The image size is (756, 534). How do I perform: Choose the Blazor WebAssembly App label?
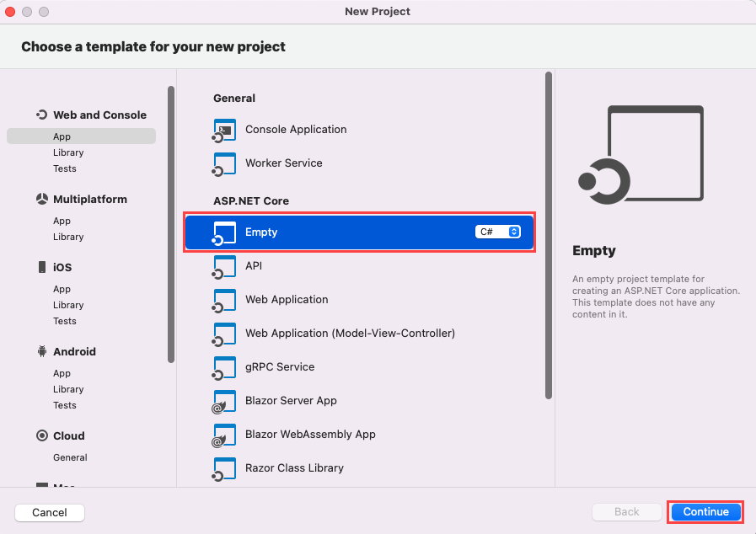coord(310,435)
